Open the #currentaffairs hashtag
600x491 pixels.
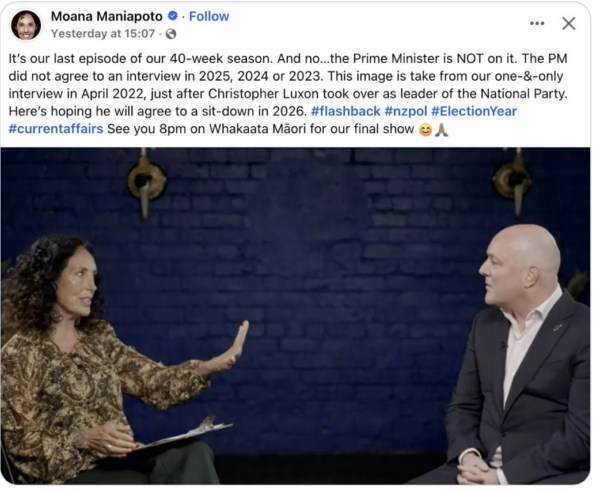(56, 129)
